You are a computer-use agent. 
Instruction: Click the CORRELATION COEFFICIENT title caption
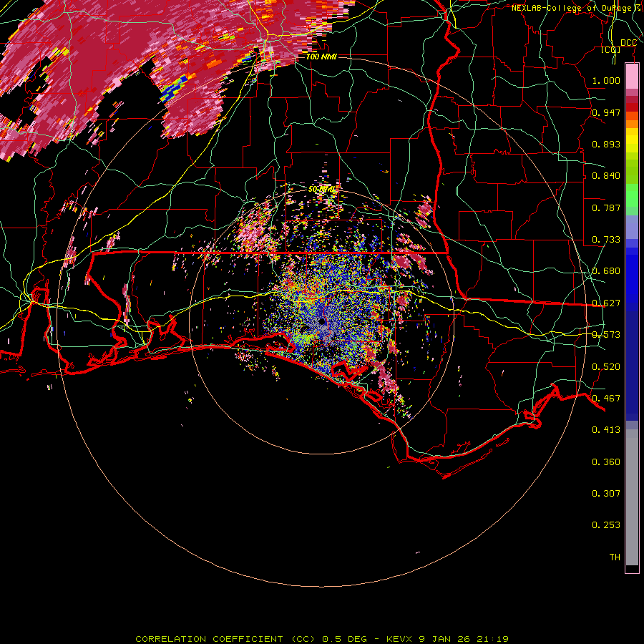click(322, 639)
